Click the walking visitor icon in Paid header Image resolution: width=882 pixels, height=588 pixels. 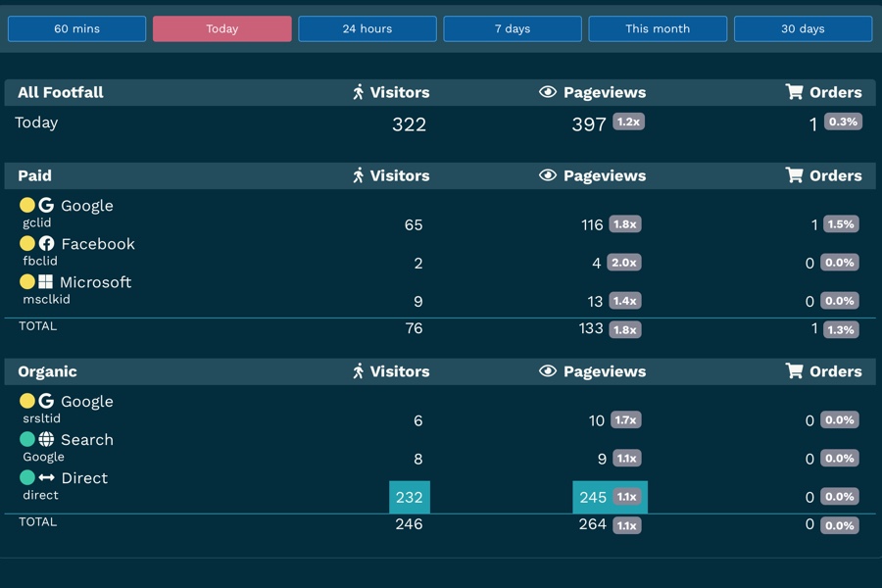coord(359,175)
